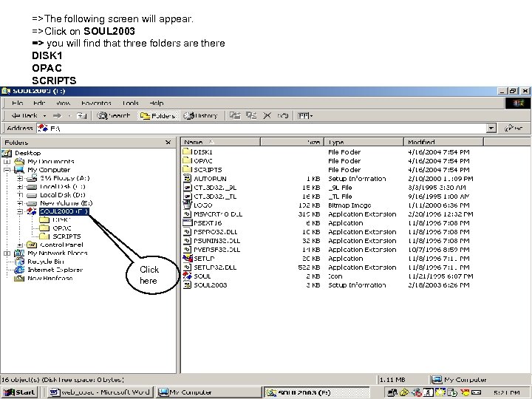The height and width of the screenshot is (399, 532).
Task: Select New Briefcase in tree
Action: pos(50,279)
